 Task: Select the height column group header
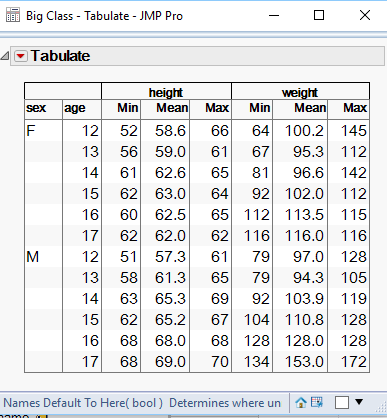[x=166, y=92]
